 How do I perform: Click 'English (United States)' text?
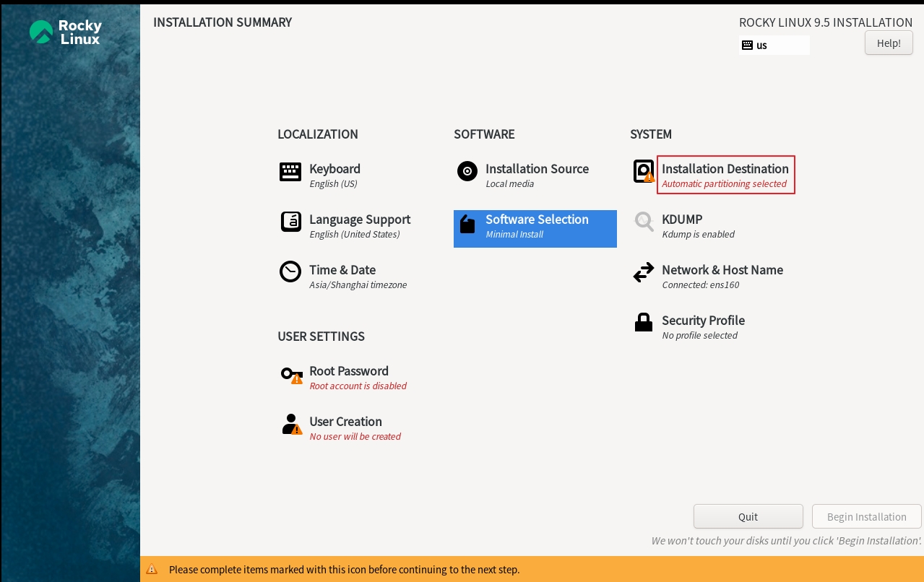pyautogui.click(x=354, y=235)
